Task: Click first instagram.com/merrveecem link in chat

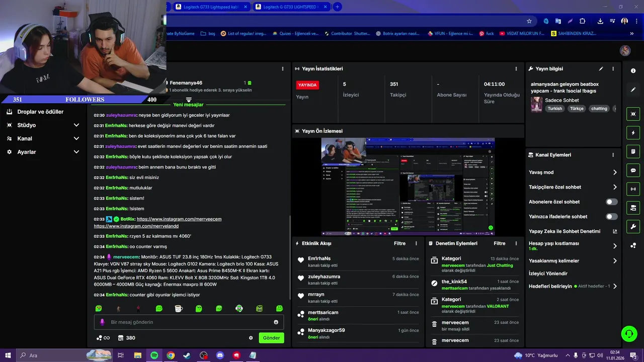Action: (179, 219)
